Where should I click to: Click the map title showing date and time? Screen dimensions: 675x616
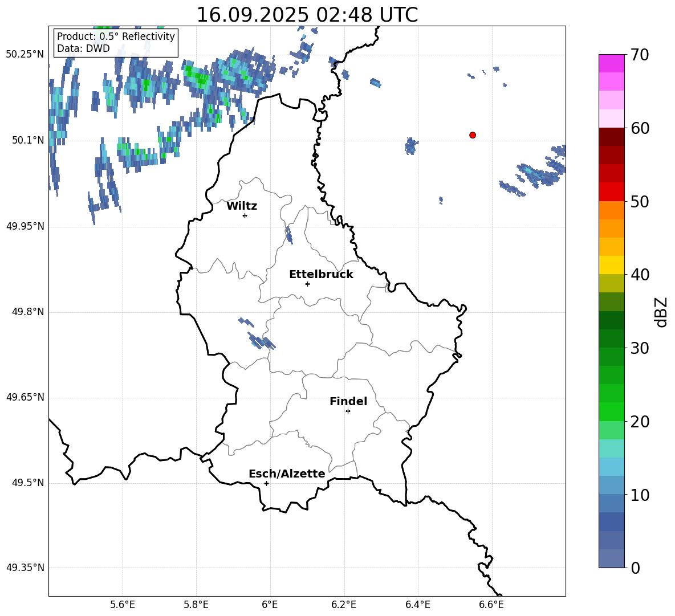click(307, 15)
